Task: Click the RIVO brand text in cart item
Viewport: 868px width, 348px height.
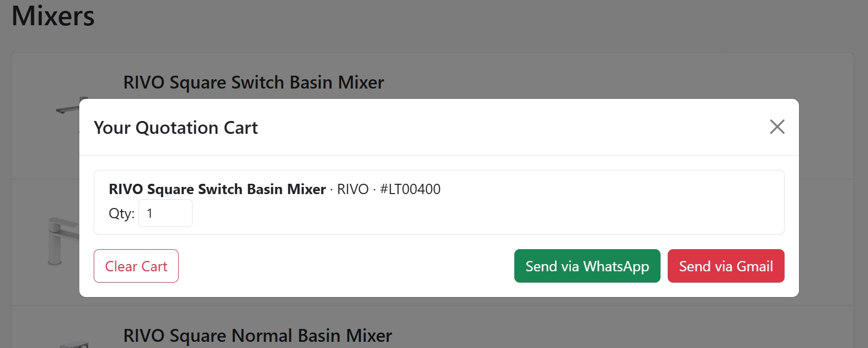Action: click(353, 189)
